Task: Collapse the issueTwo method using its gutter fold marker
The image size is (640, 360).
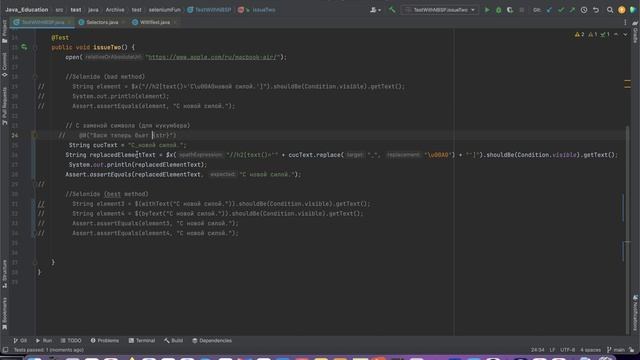Action: (x=35, y=47)
